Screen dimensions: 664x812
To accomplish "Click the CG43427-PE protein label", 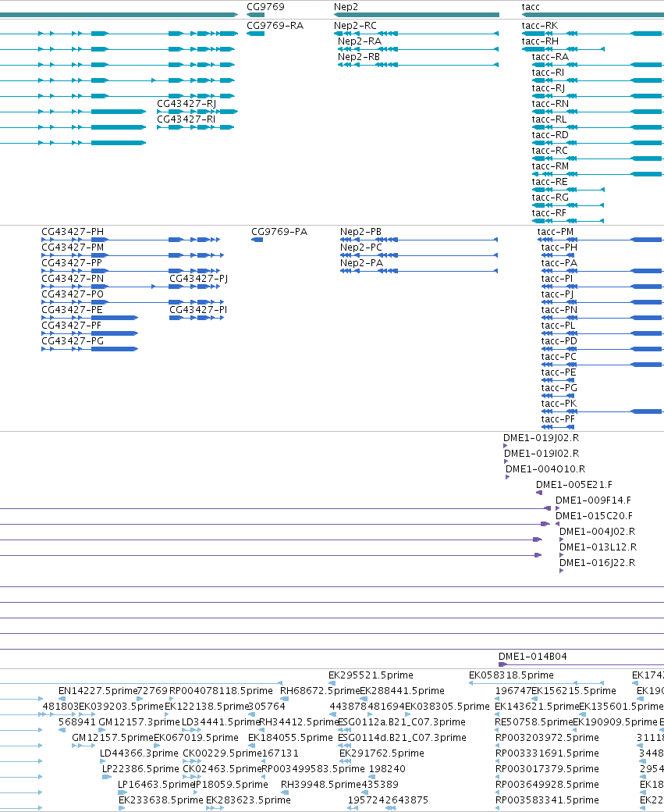I will click(72, 310).
